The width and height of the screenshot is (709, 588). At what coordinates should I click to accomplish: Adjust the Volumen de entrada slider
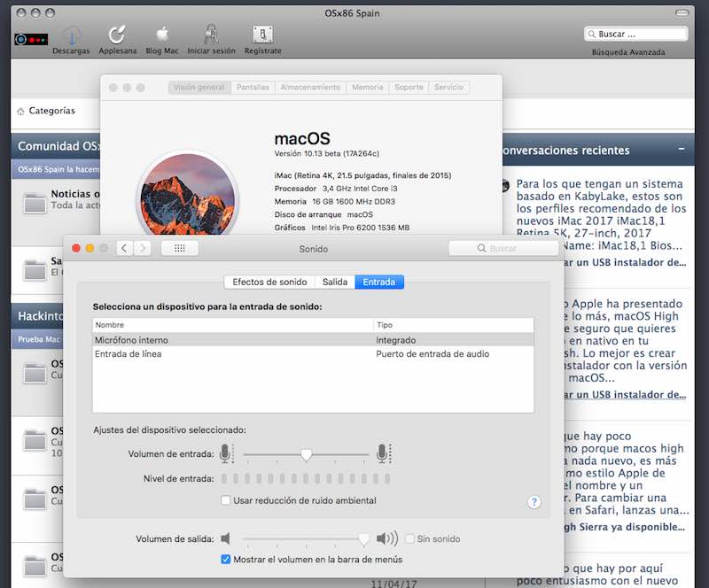click(306, 454)
